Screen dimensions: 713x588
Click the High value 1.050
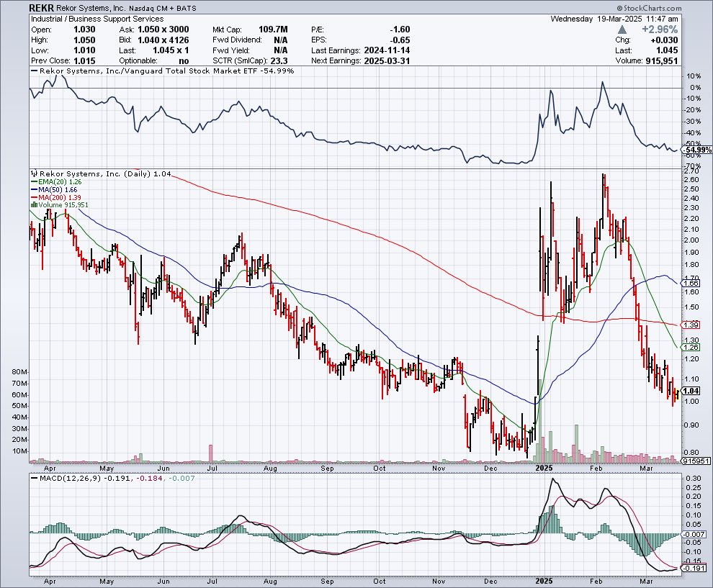pyautogui.click(x=84, y=40)
